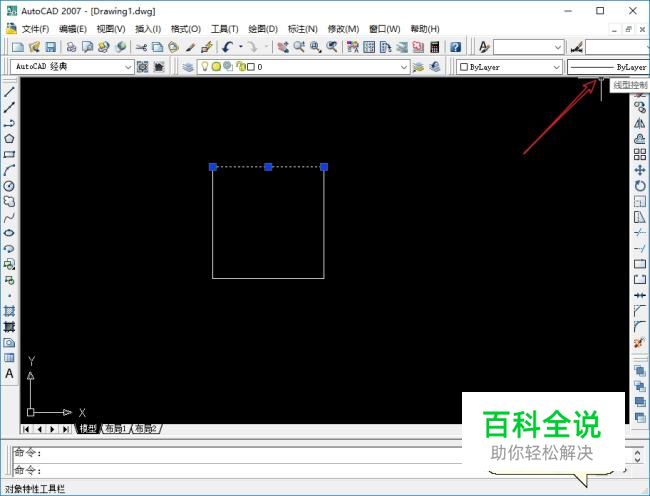Screen dimensions: 650x496
Task: Toggle layer 0 on/off light bulb
Action: tap(205, 66)
